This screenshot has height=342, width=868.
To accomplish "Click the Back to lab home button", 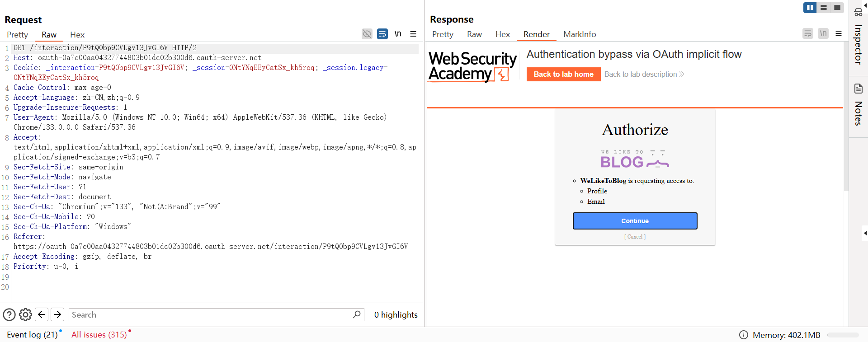I will (563, 74).
